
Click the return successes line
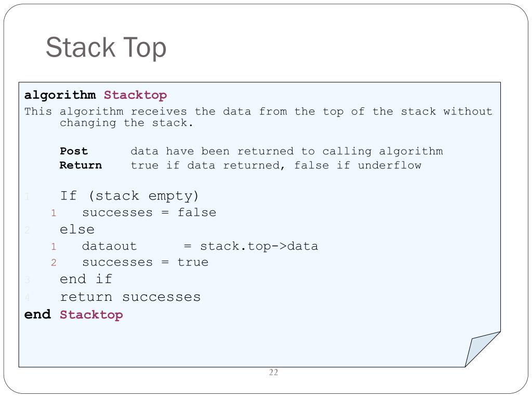pos(130,297)
